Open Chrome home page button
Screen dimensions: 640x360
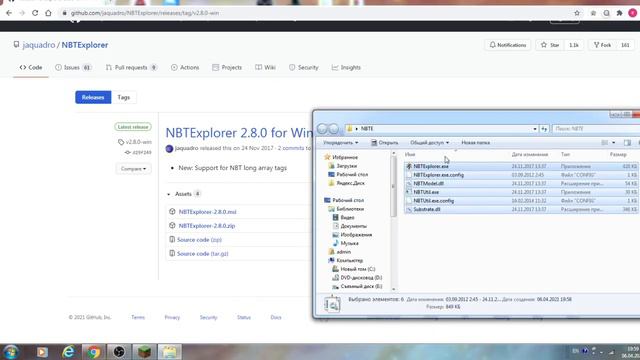[x=48, y=13]
